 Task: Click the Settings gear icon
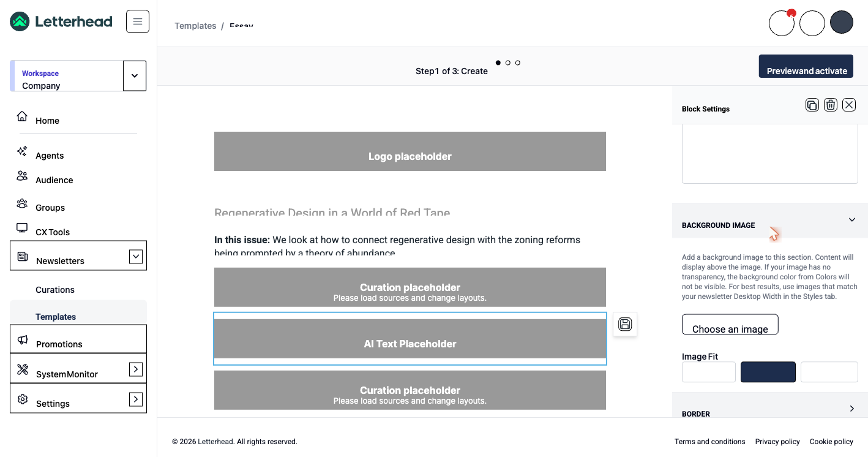[23, 399]
